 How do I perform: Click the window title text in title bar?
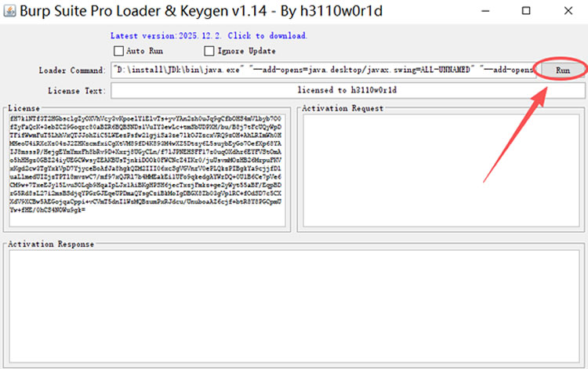(201, 11)
